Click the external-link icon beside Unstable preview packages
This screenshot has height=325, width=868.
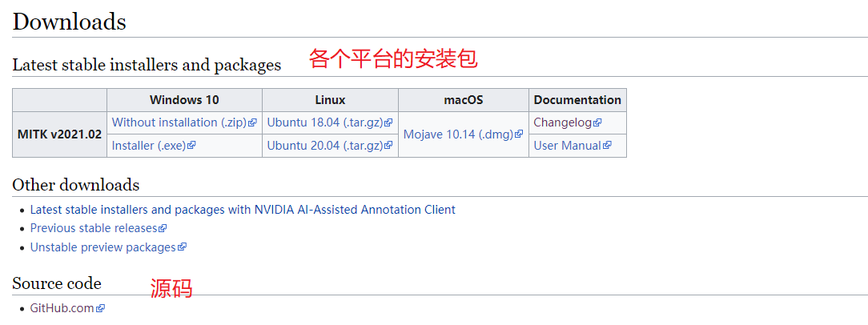pos(182,247)
